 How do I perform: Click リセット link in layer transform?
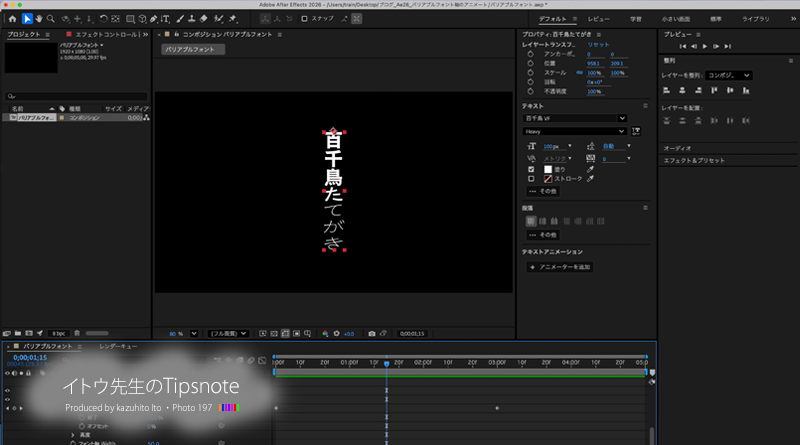pyautogui.click(x=598, y=45)
